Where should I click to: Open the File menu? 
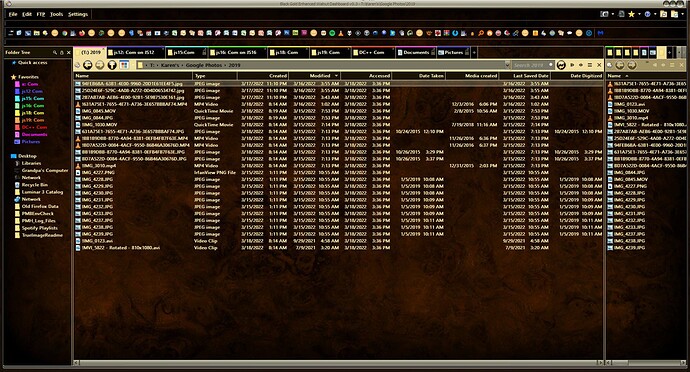pyautogui.click(x=13, y=14)
